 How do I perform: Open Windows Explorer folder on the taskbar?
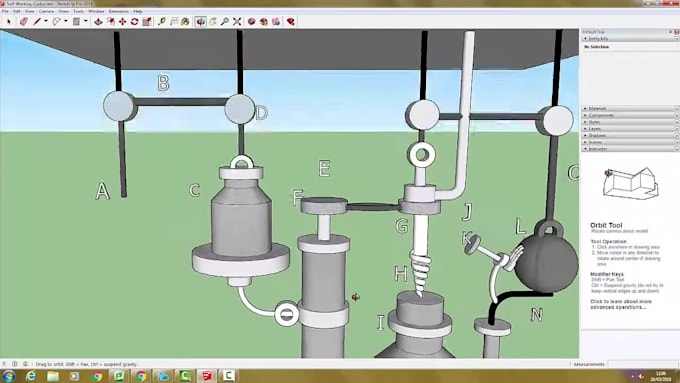(53, 376)
